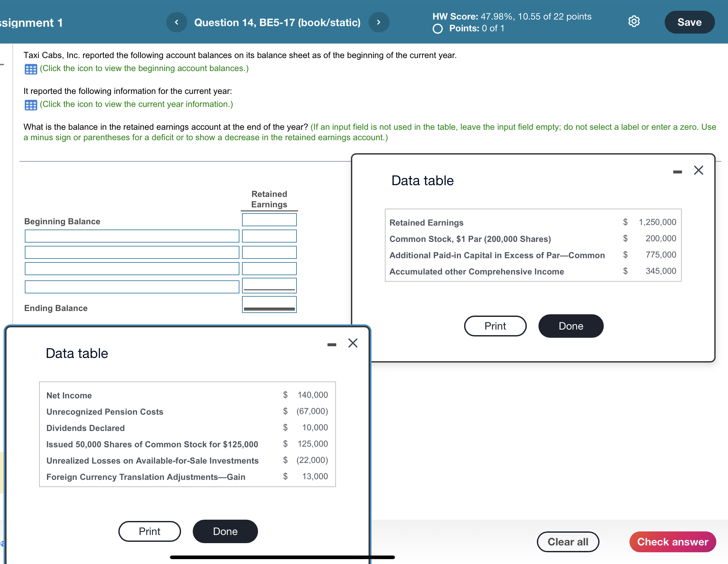Select the second row label dropdown field
The image size is (728, 564).
click(132, 253)
